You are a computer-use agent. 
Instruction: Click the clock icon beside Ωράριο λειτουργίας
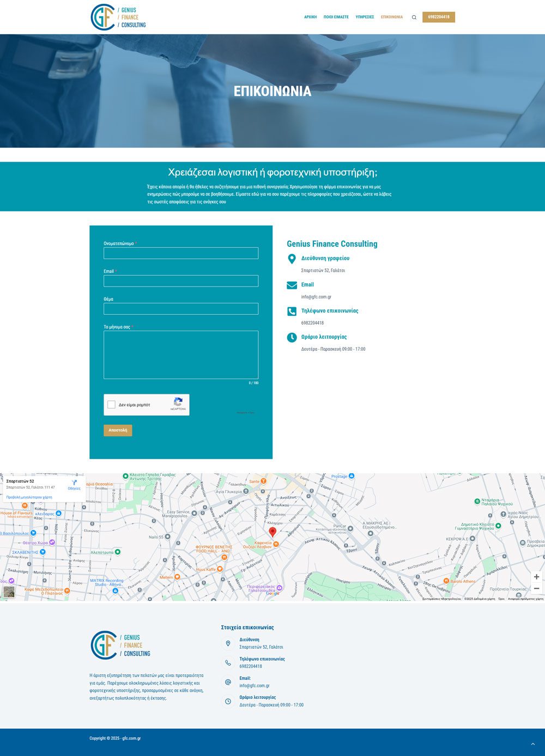(x=292, y=337)
